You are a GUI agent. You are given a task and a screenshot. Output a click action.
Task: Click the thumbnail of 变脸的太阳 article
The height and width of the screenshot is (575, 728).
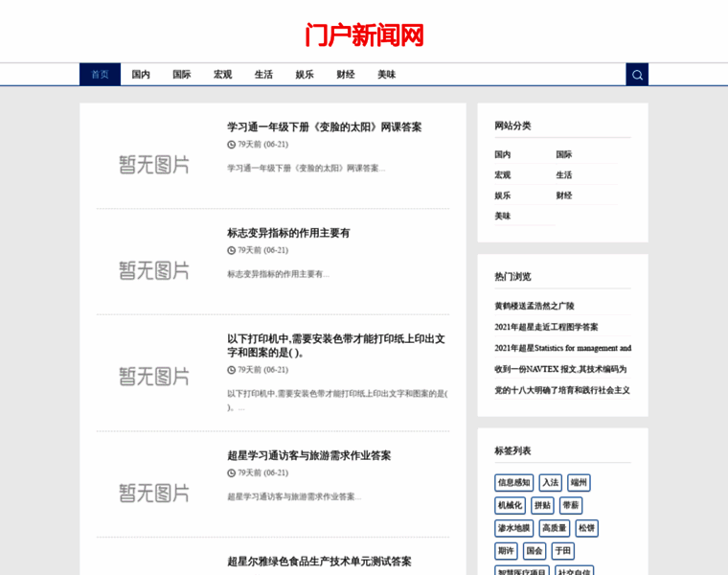tap(153, 165)
